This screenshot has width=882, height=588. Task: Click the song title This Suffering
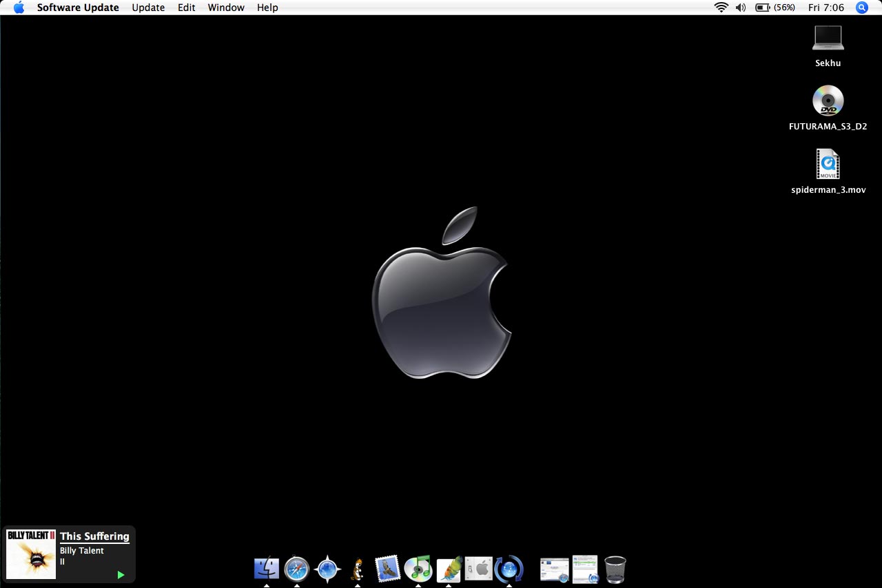pyautogui.click(x=94, y=536)
